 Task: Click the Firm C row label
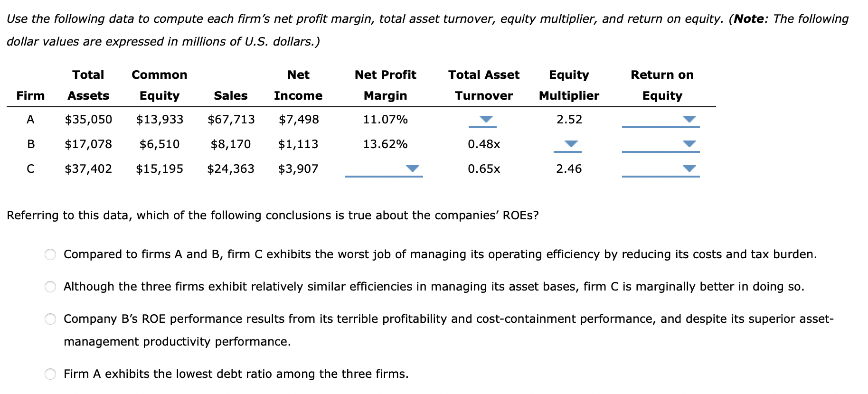(30, 169)
